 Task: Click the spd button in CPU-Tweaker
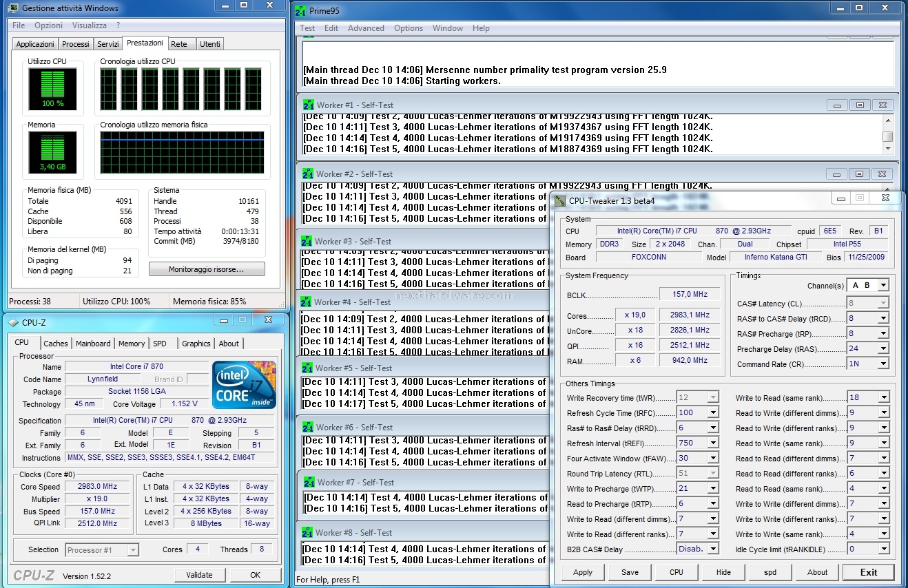tap(770, 572)
